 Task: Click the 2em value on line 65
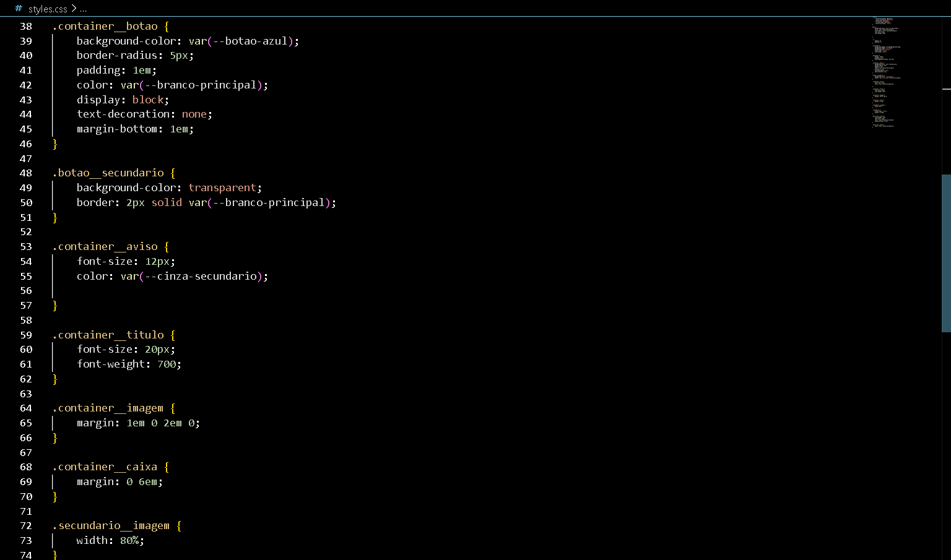point(173,423)
